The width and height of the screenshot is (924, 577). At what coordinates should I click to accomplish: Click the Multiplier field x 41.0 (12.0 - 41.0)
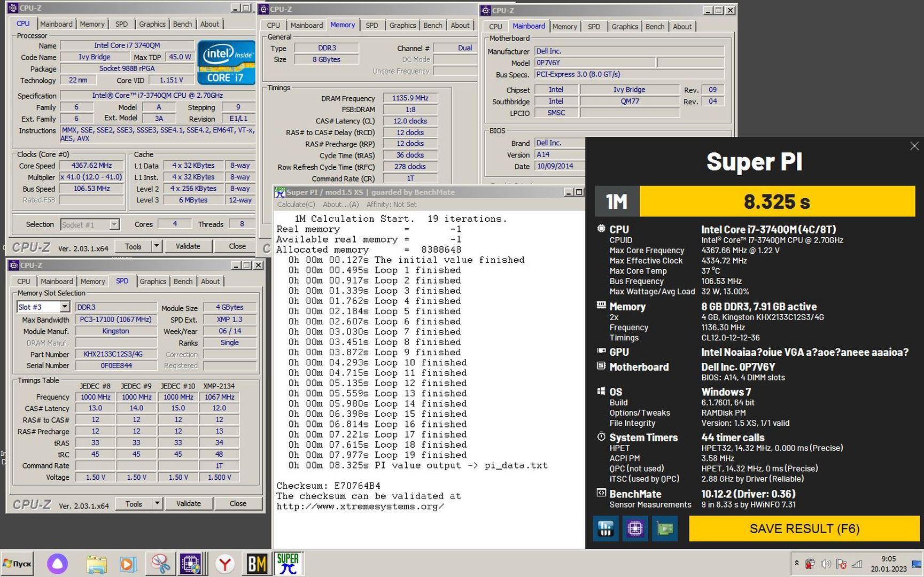coord(92,177)
